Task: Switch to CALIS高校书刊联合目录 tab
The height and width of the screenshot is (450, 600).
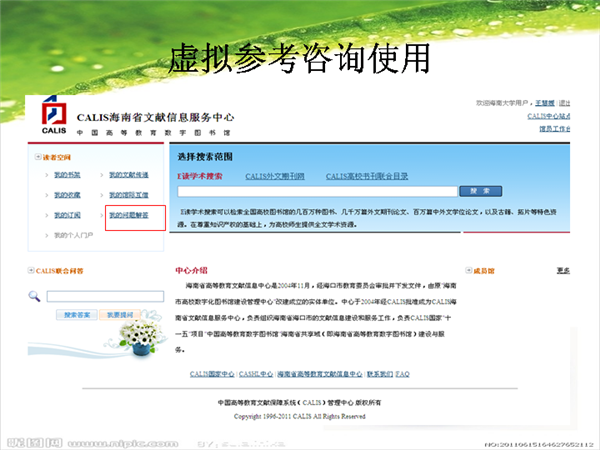Action: tap(367, 176)
